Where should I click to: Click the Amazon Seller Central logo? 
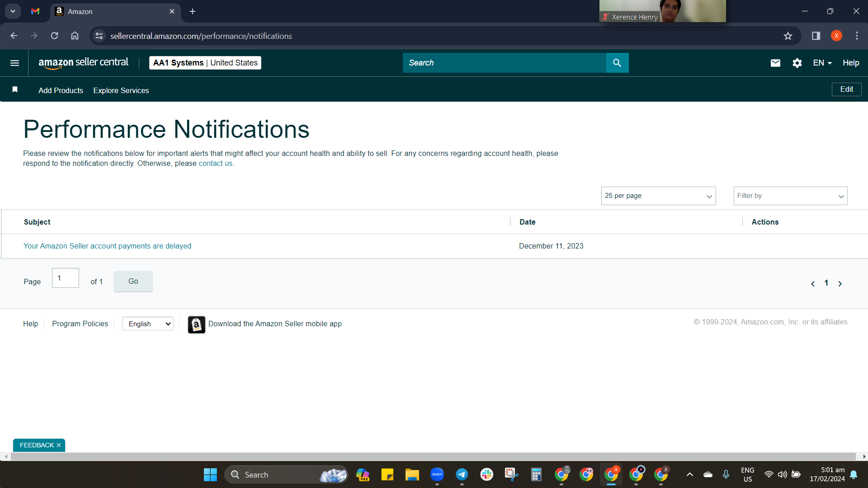(x=83, y=63)
